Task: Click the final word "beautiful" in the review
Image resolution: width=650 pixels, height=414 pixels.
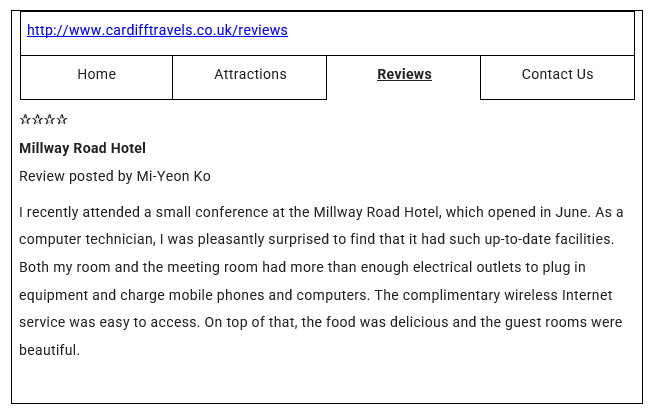Action: [47, 351]
